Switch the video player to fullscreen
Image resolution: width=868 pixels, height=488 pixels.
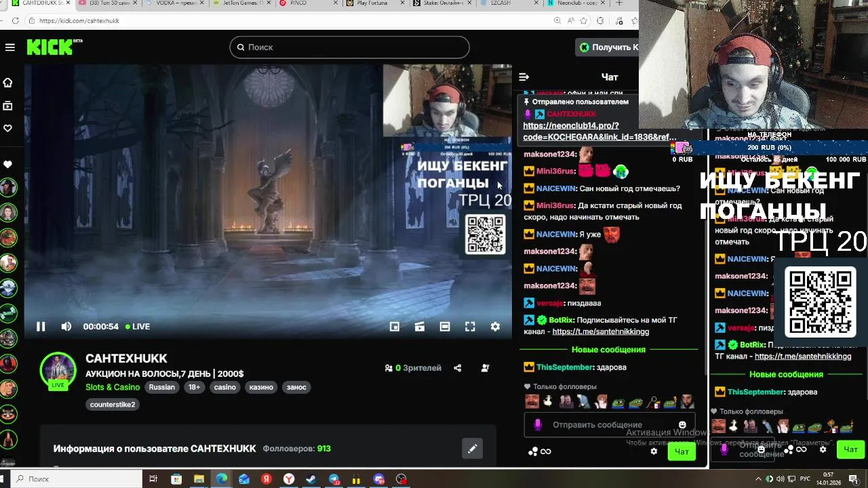(x=470, y=327)
